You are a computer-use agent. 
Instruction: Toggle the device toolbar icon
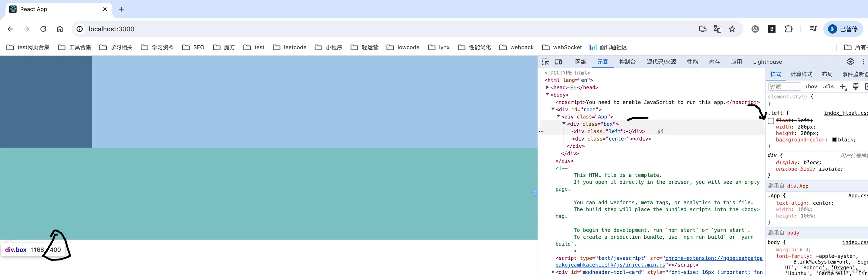[558, 62]
